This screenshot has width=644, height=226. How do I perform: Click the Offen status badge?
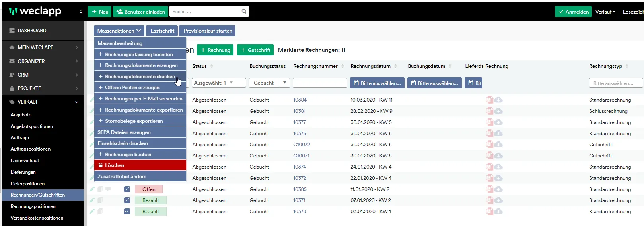149,189
